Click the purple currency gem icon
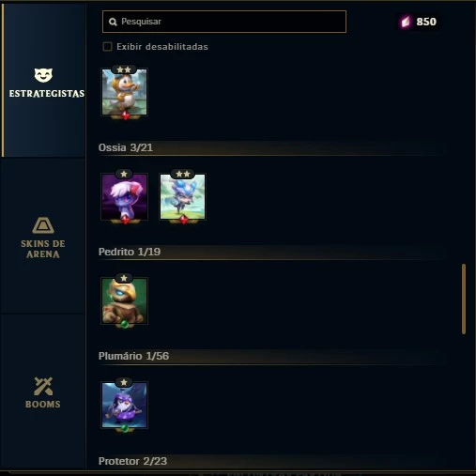The image size is (476, 476). (x=406, y=22)
